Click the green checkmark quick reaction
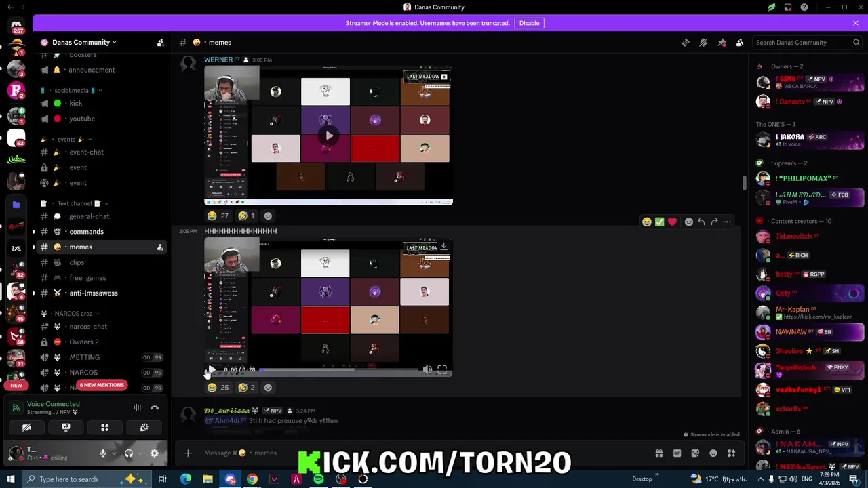The image size is (868, 488). point(659,222)
